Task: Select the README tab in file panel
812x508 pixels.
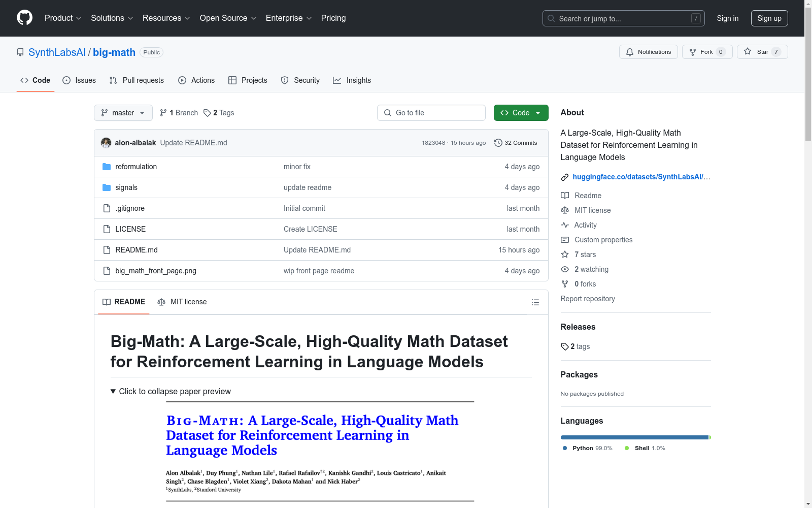Action: click(x=124, y=302)
